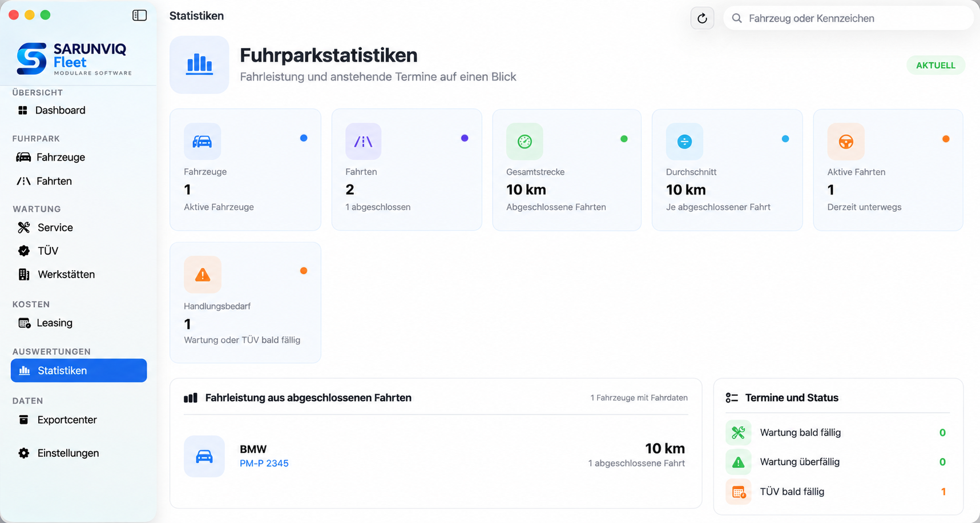Open Werkstätten in the sidebar
The height and width of the screenshot is (523, 980).
coord(79,274)
